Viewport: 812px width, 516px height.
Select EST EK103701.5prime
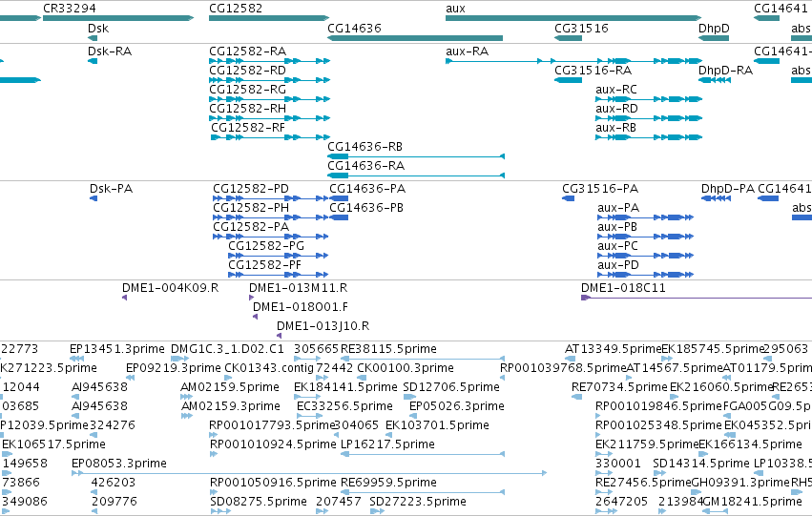[x=438, y=426]
